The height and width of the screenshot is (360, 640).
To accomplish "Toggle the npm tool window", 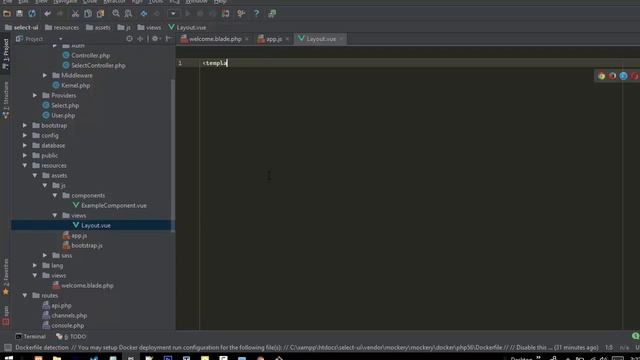I will [5, 316].
